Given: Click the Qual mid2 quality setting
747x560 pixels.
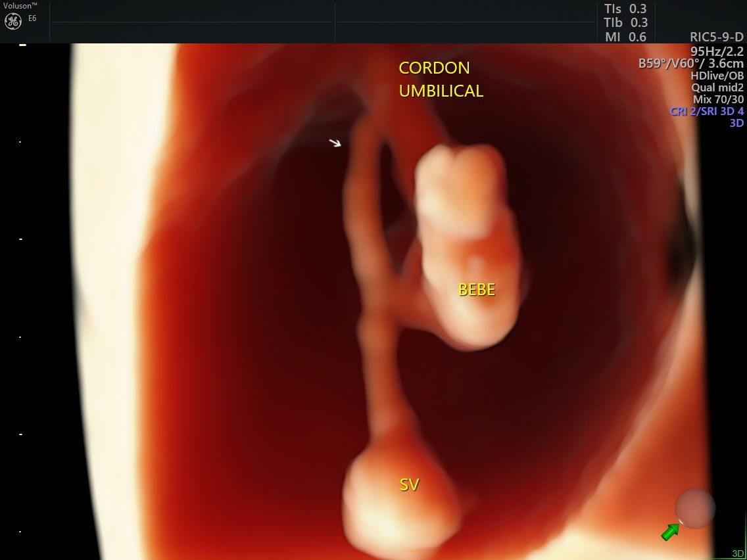Looking at the screenshot, I should coord(717,87).
